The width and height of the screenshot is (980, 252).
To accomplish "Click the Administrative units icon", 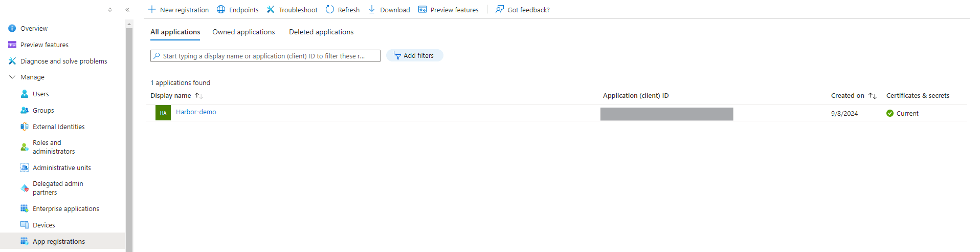I will click(25, 167).
